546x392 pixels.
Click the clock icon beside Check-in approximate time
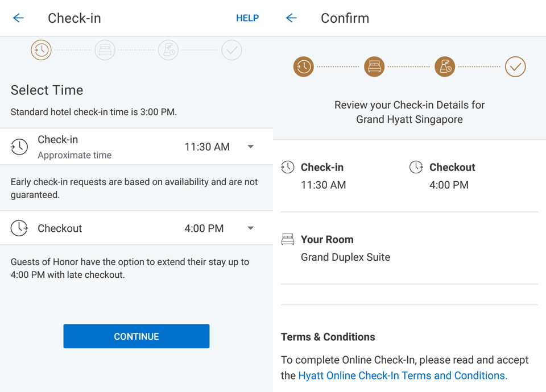[x=19, y=147]
